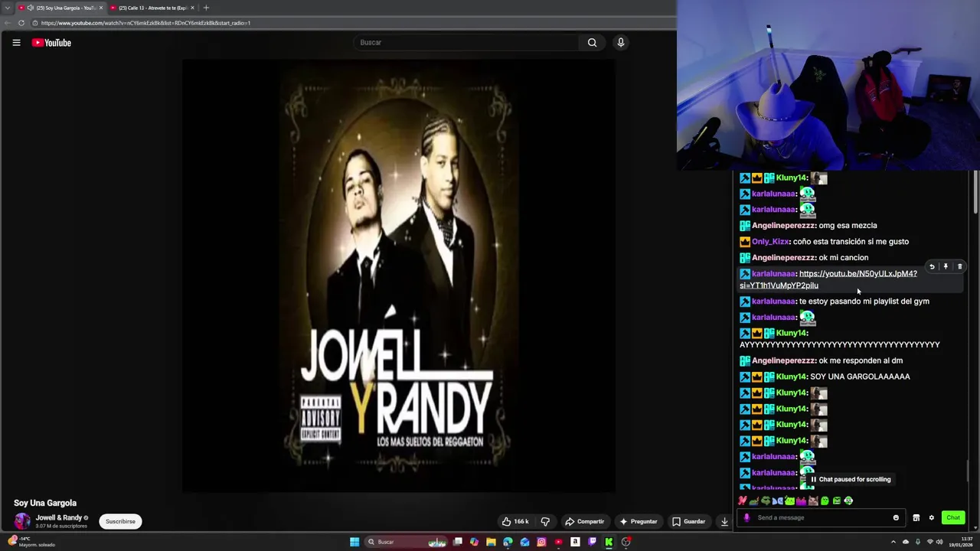Open Instagram from the taskbar
Screen dimensions: 980x551
(x=541, y=542)
